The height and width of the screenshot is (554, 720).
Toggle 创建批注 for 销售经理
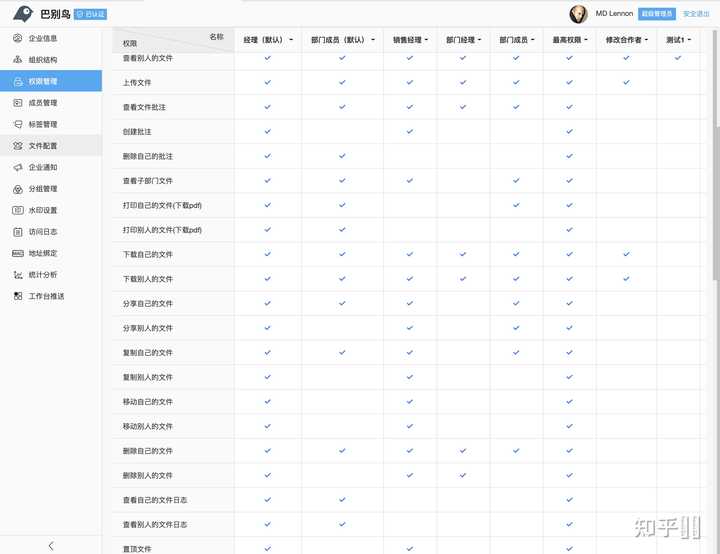[x=410, y=131]
